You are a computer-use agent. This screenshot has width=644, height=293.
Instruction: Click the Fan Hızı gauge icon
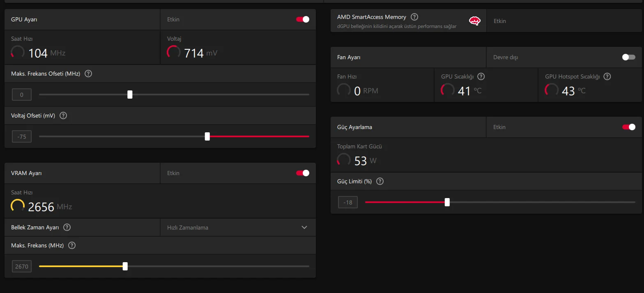pos(344,90)
